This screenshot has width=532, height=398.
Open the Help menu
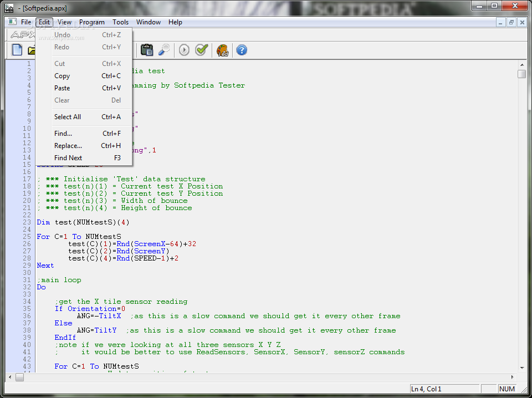(x=176, y=22)
